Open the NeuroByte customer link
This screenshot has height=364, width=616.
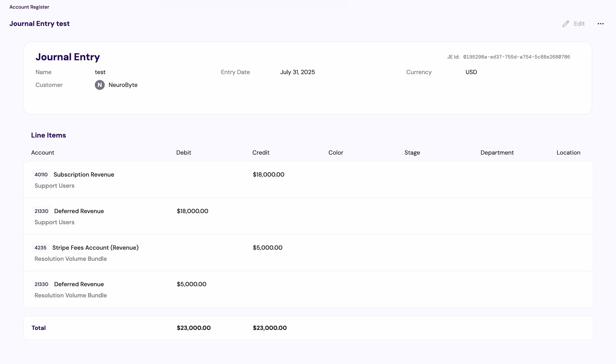coord(123,85)
